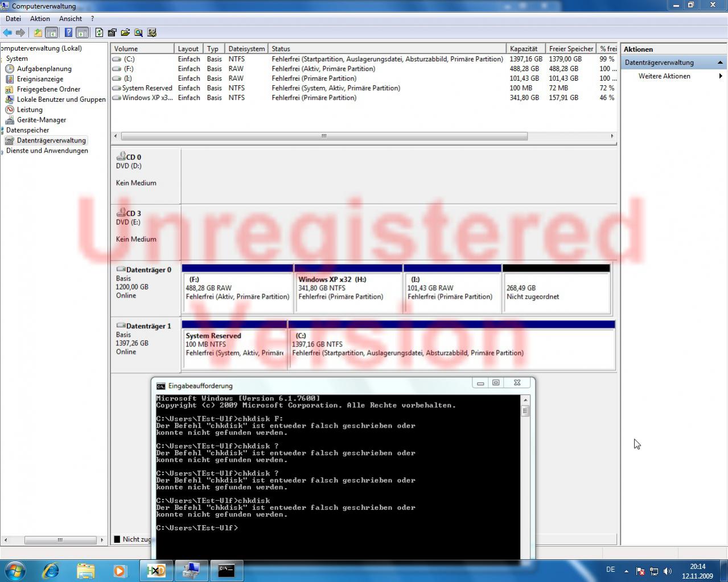
Task: Select the (I:) volume row
Action: coord(364,79)
